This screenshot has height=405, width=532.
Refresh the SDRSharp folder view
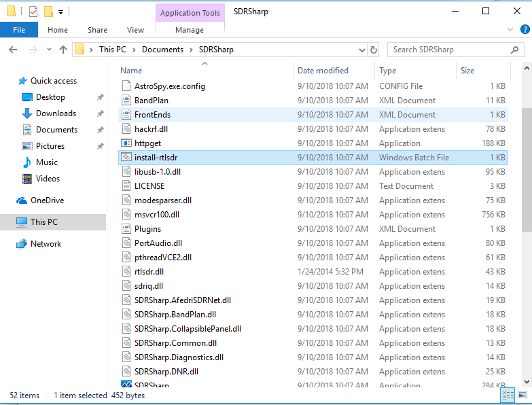tap(374, 50)
